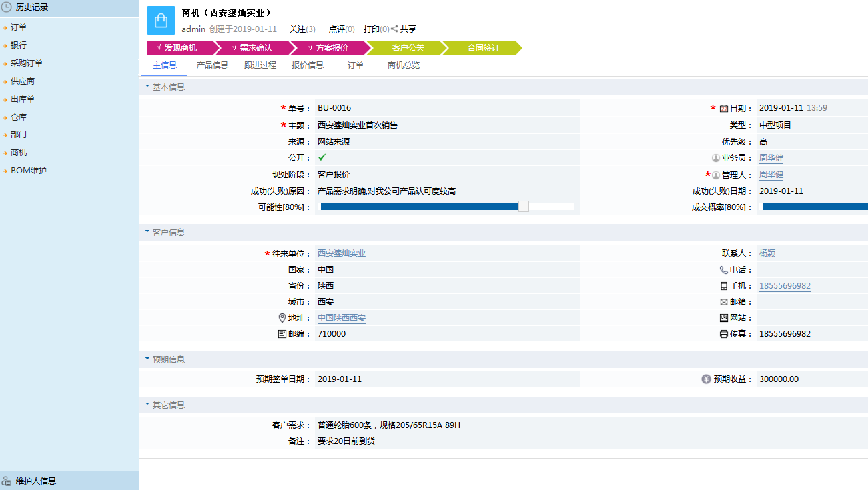Open the 西安鎏灿实业 company link
Screen dimensions: 868x490
click(x=340, y=253)
